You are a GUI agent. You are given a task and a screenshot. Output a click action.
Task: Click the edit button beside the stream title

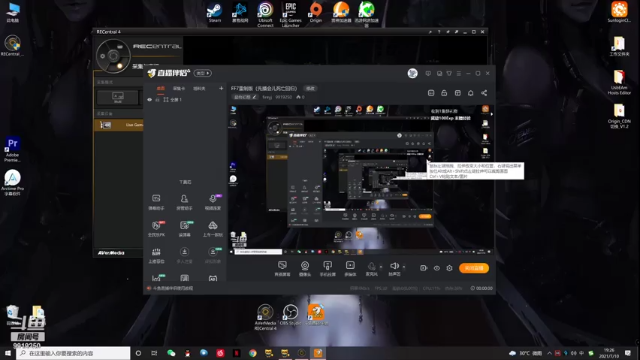pos(310,88)
